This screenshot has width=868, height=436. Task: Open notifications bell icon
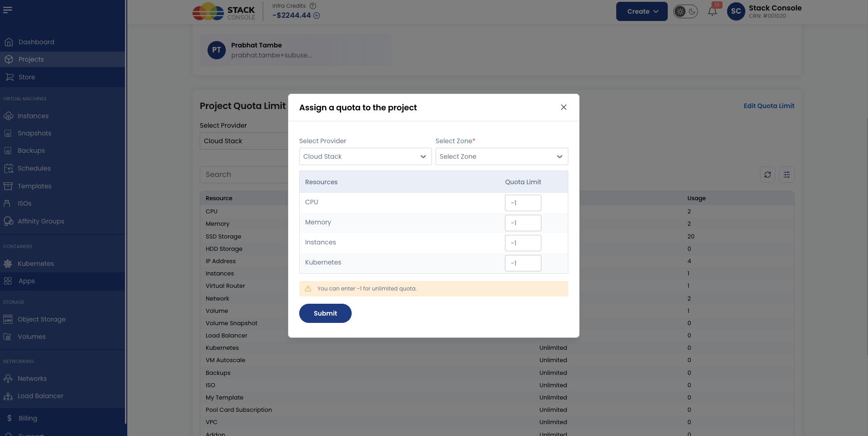(712, 11)
